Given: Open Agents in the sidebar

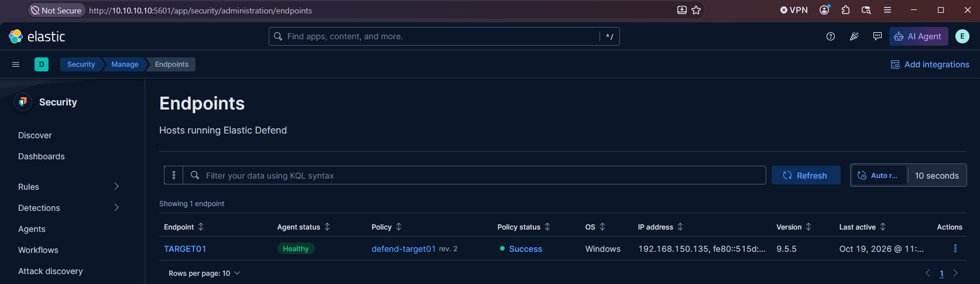Looking at the screenshot, I should [32, 229].
